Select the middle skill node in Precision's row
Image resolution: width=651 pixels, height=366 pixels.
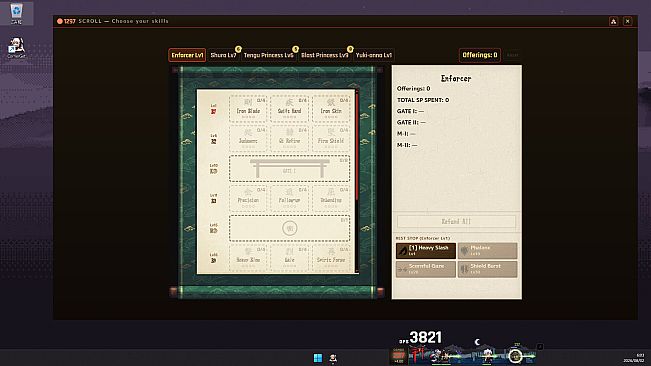pyautogui.click(x=289, y=198)
